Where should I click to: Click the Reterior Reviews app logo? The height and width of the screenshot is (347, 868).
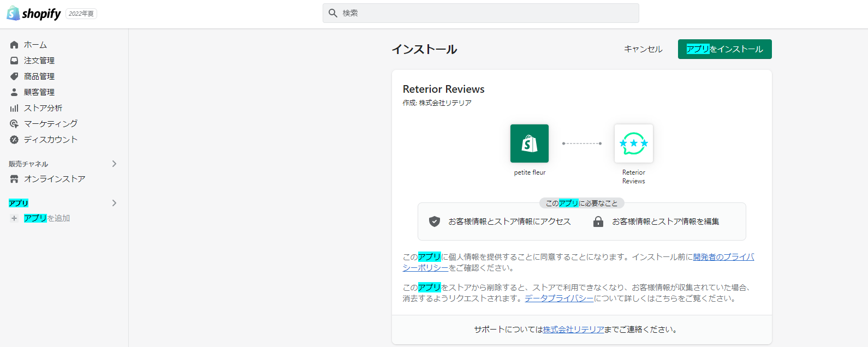[x=633, y=143]
